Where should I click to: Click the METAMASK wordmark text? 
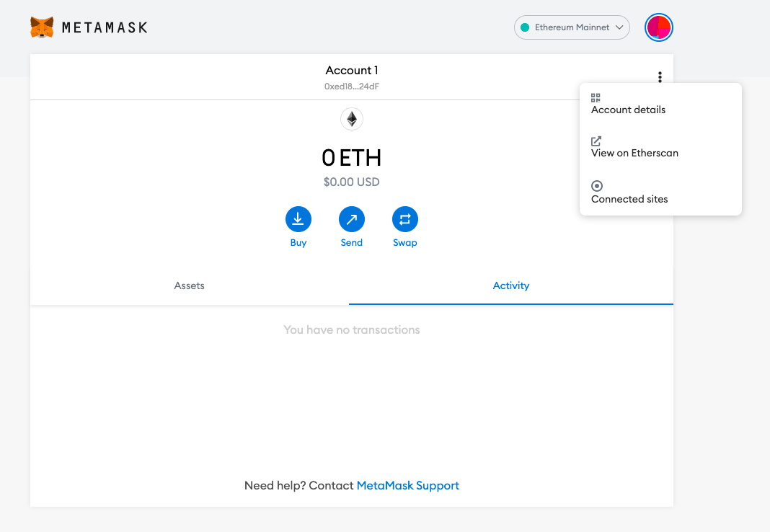(x=105, y=27)
